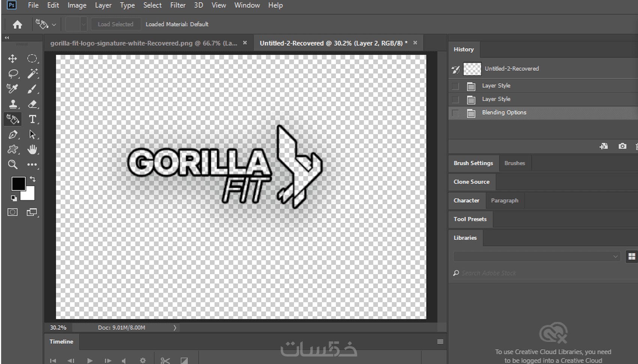Viewport: 638px width, 364px height.
Task: Select the Custom Shape tool
Action: pos(13,149)
